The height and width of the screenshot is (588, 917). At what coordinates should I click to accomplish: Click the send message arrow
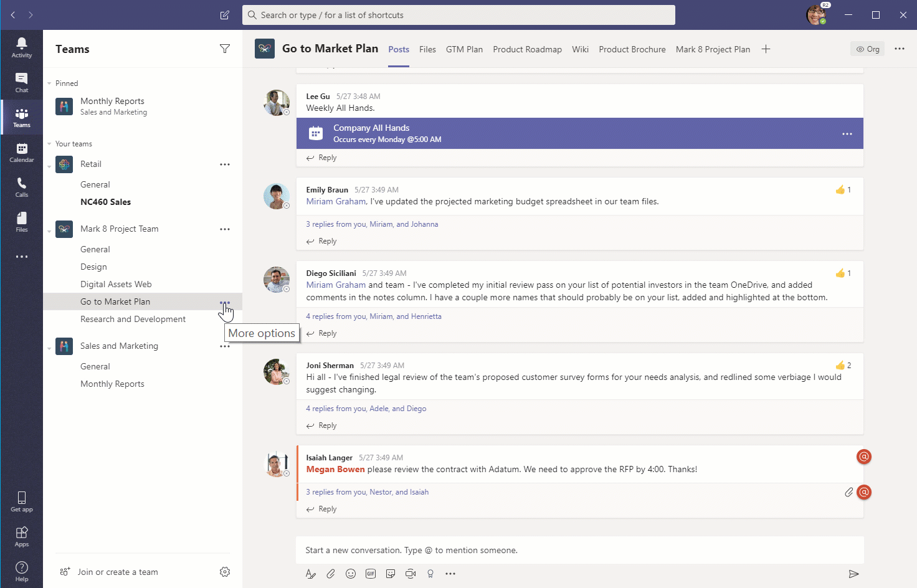pos(853,574)
